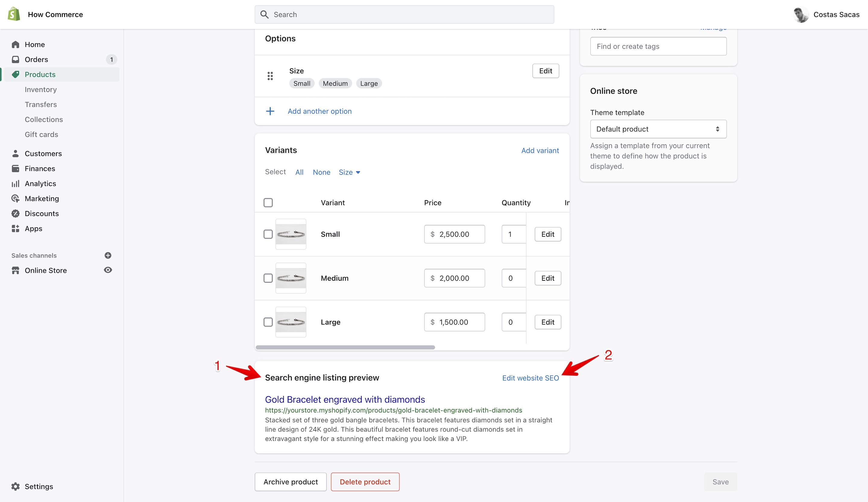Click the Medium variant quantity field

514,278
